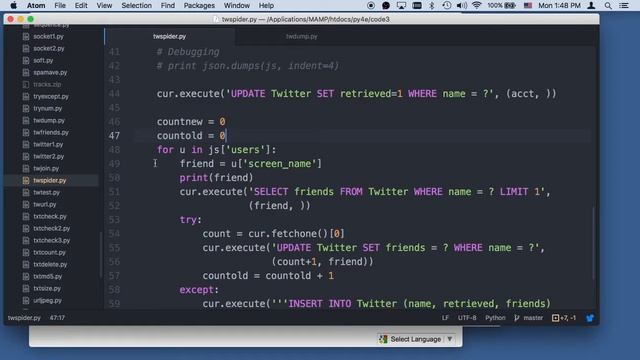Open txtcount.py in the tree view

(49, 252)
